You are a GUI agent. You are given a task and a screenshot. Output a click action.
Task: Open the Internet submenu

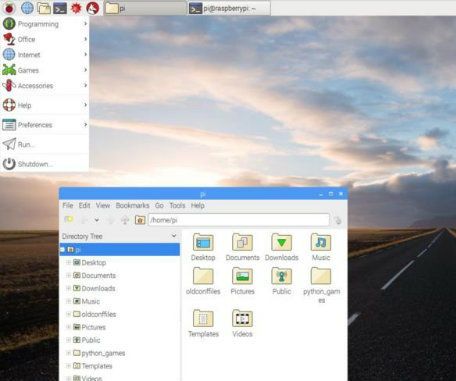pos(45,55)
